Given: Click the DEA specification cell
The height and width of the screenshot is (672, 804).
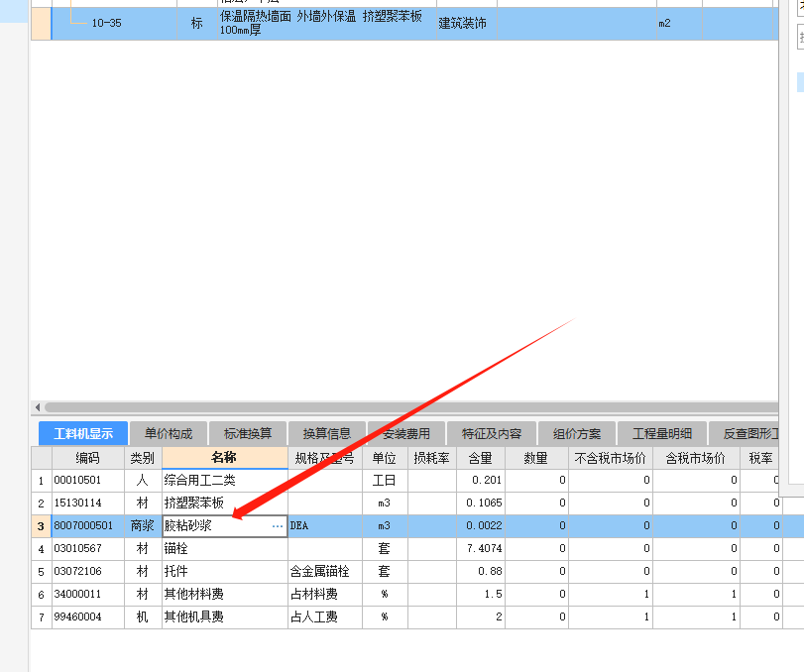Looking at the screenshot, I should [324, 526].
